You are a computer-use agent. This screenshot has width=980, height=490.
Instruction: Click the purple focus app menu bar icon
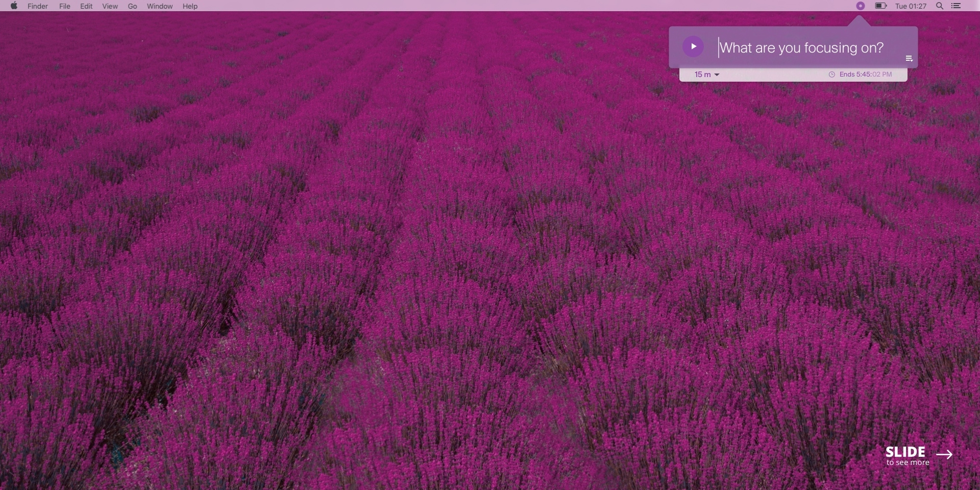pos(861,6)
